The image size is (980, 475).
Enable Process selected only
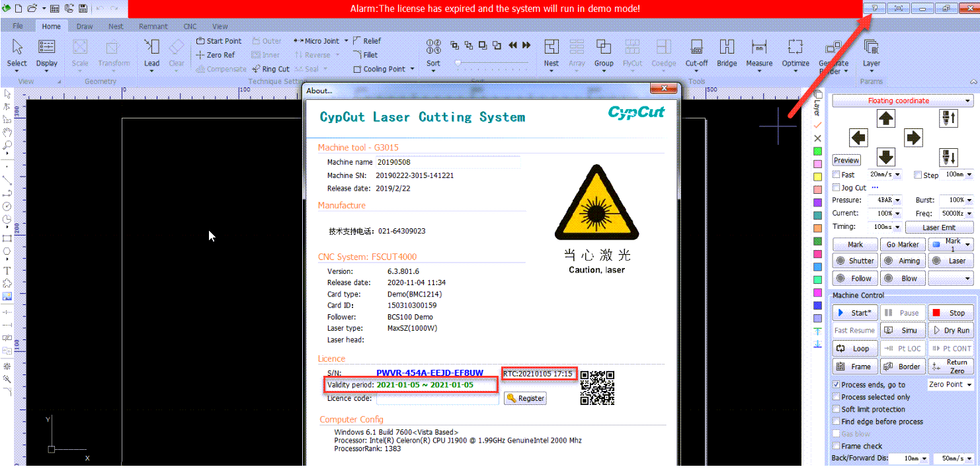[837, 397]
